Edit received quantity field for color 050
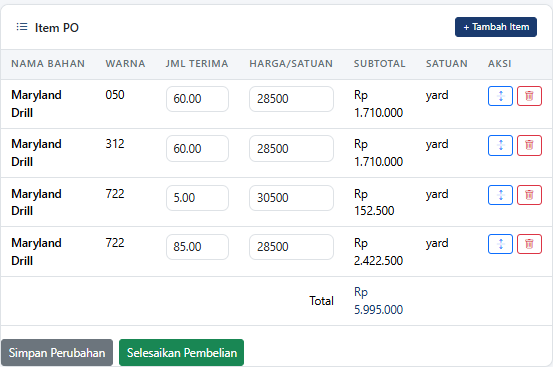 point(197,99)
